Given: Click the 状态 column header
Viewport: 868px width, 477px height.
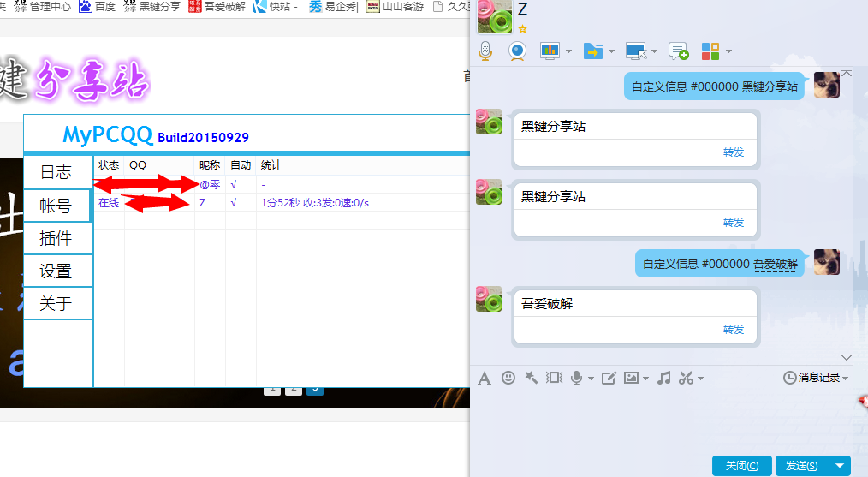Looking at the screenshot, I should [x=109, y=165].
